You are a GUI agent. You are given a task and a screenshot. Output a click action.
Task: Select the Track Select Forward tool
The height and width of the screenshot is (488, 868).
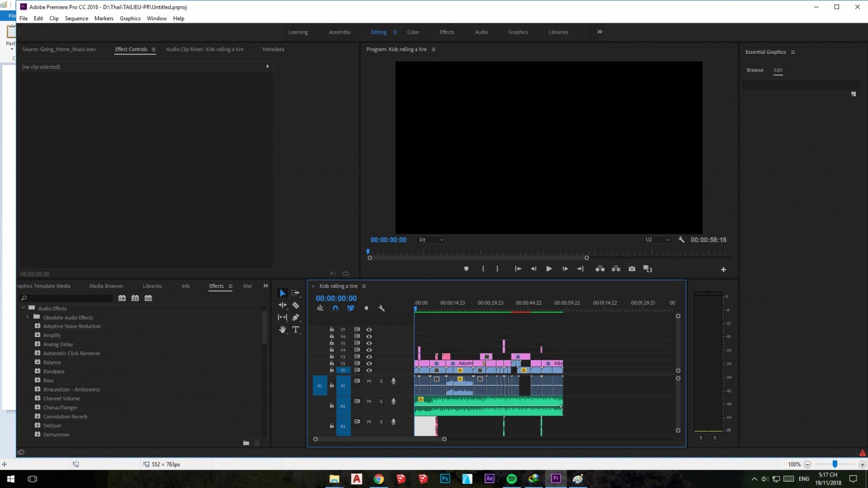pos(296,293)
